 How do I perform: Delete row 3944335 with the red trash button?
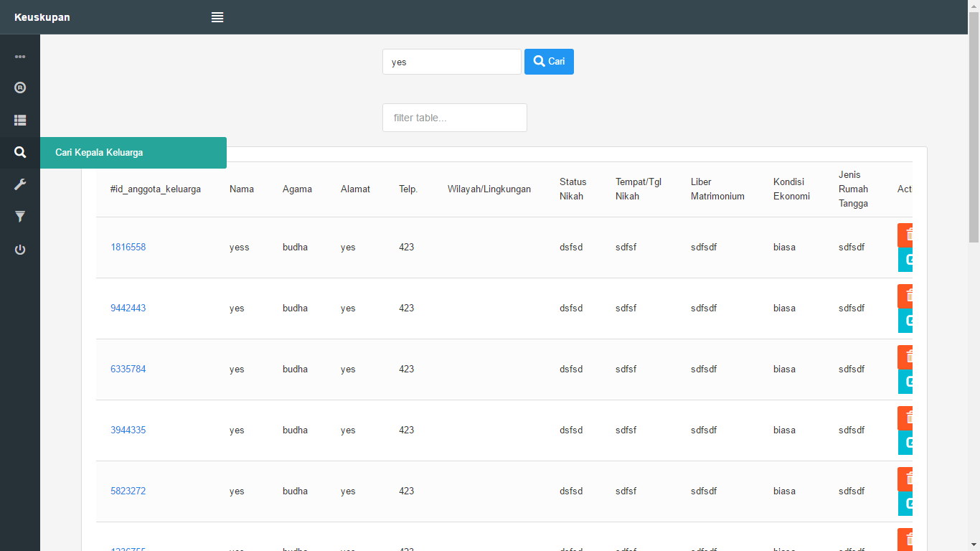click(x=905, y=418)
